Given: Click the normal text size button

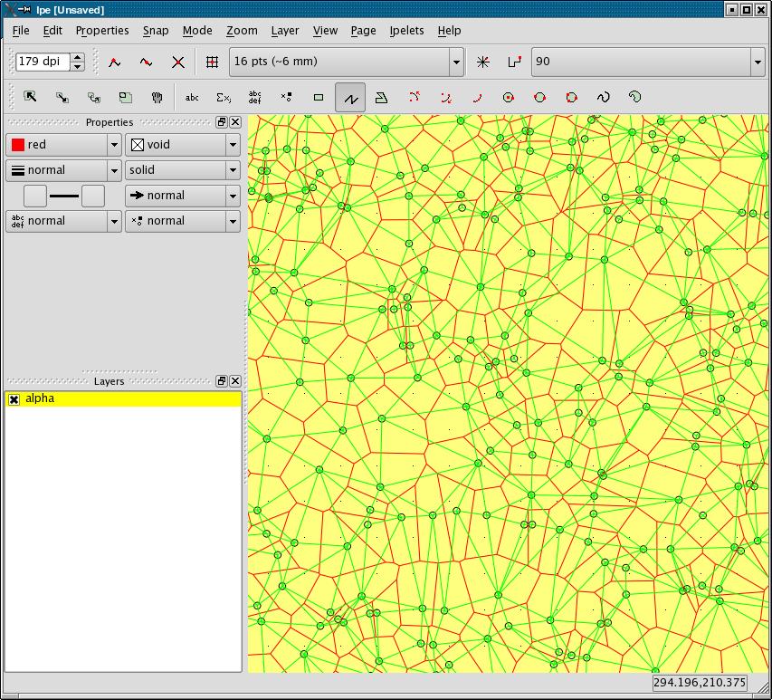Looking at the screenshot, I should click(56, 221).
